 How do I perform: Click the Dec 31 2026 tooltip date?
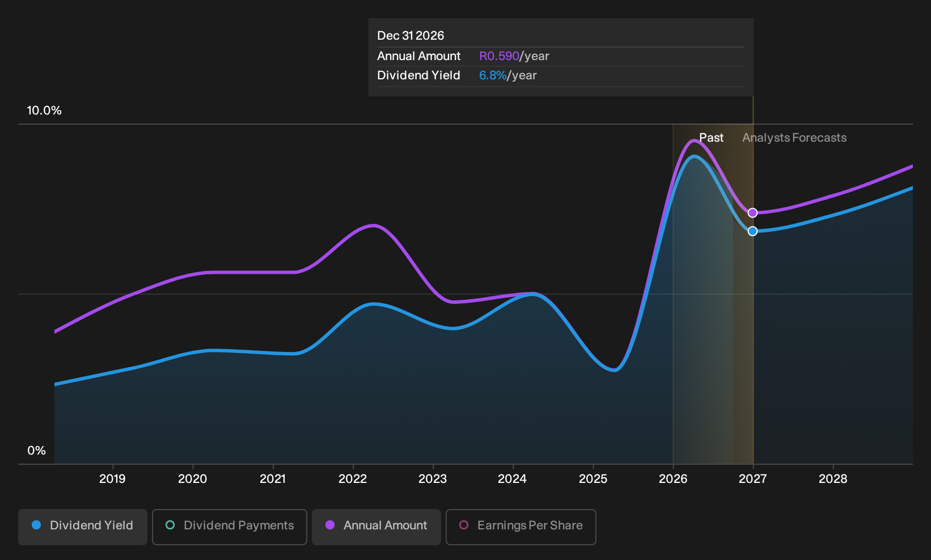tap(411, 36)
